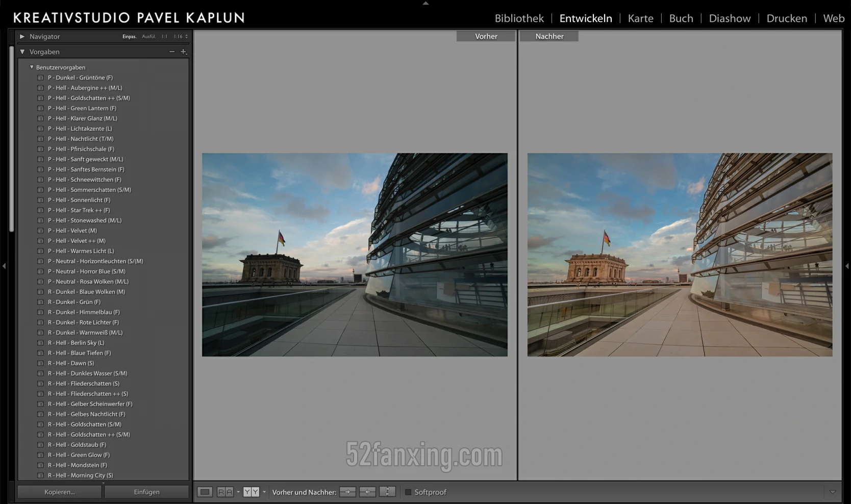The width and height of the screenshot is (851, 504).
Task: Create new preset with plus icon
Action: click(x=184, y=52)
